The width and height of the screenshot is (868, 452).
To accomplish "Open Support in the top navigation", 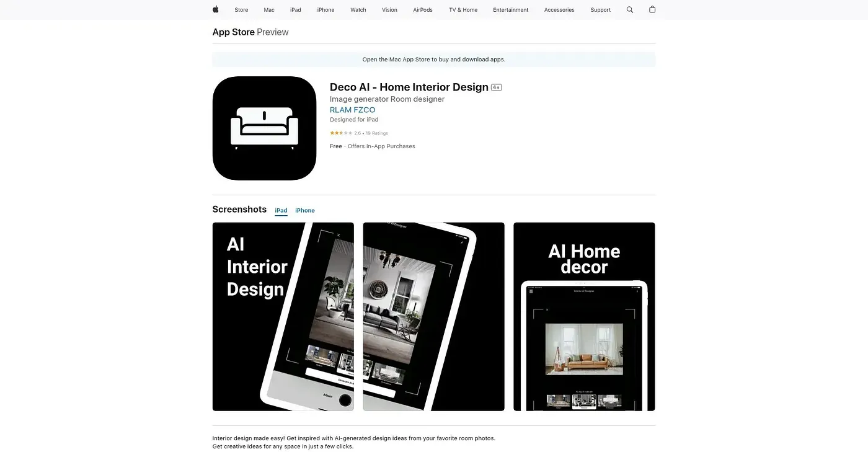I will point(601,10).
